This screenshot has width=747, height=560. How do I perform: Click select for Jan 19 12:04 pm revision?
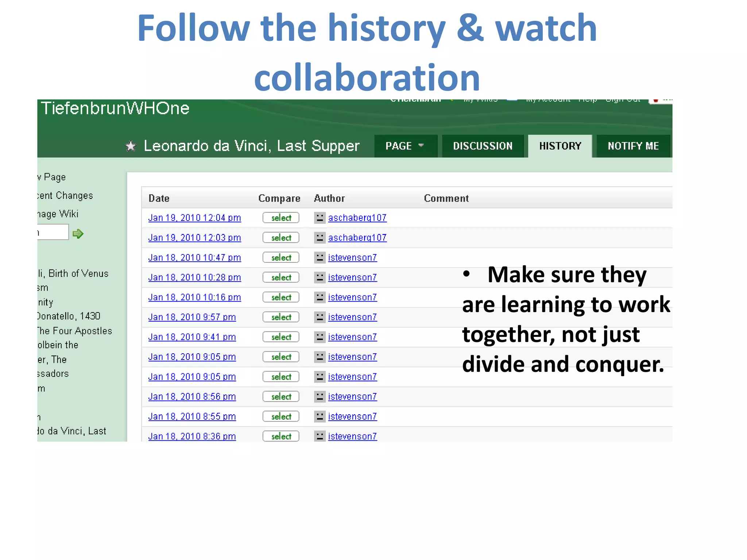(281, 218)
